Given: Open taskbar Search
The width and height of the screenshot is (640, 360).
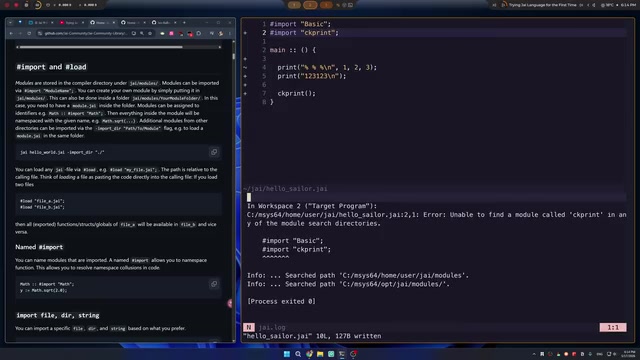Looking at the screenshot, I should 298,354.
